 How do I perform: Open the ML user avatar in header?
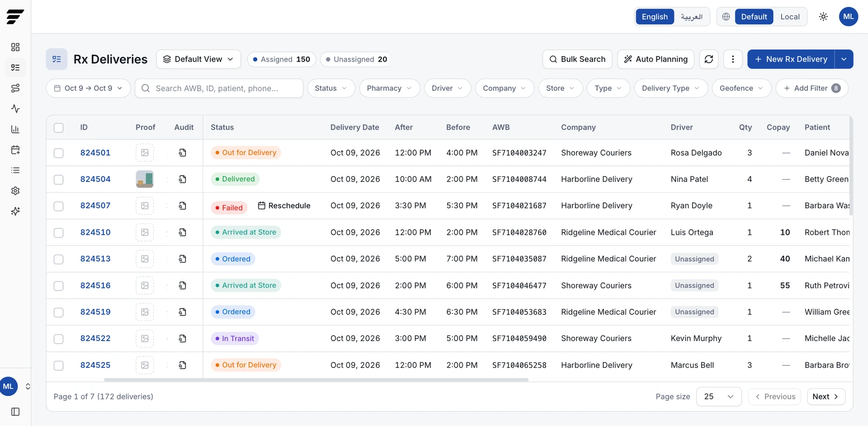pos(849,16)
